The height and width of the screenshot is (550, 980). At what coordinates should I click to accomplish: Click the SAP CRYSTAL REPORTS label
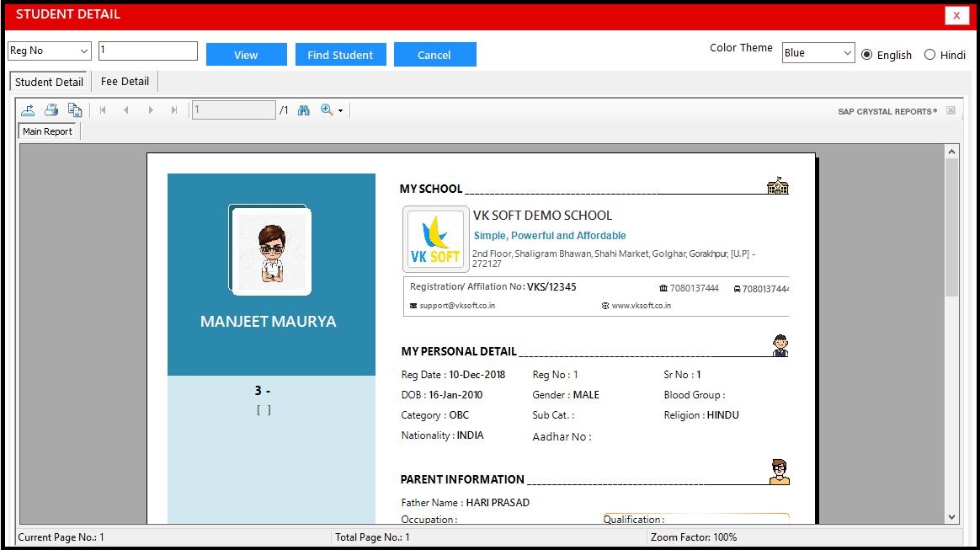tap(887, 111)
